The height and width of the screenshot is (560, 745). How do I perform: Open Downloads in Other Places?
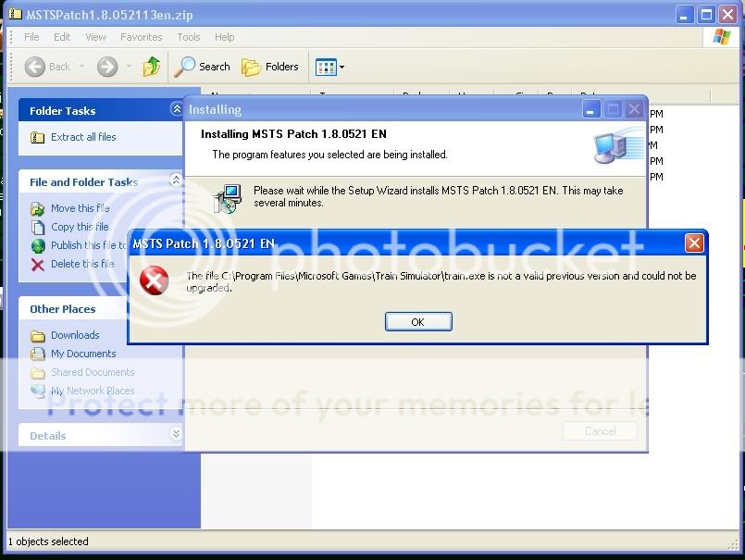pos(75,335)
